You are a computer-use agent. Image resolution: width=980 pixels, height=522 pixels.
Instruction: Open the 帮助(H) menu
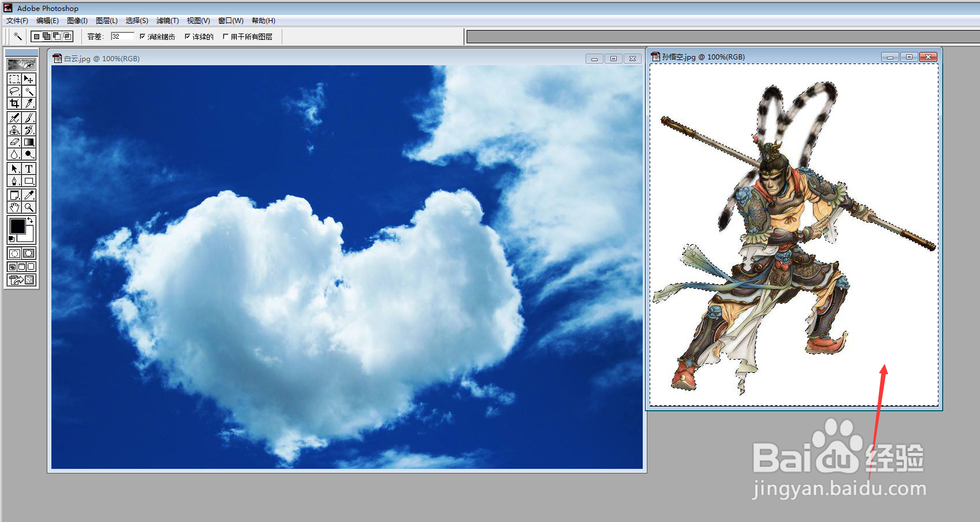point(263,20)
